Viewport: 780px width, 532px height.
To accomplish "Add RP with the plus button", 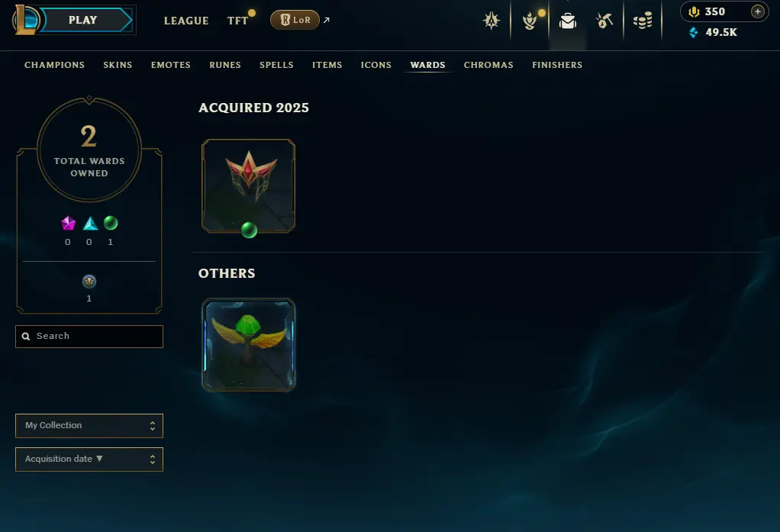I will [x=757, y=11].
